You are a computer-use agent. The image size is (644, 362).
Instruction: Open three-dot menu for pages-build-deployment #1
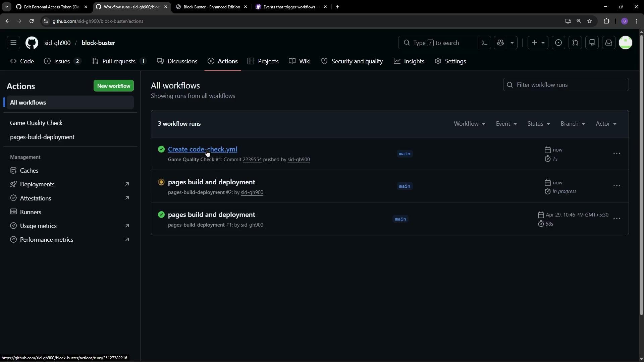(x=617, y=219)
